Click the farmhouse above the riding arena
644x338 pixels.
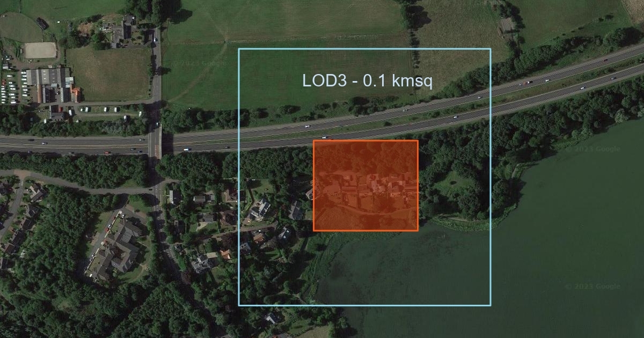point(120,31)
